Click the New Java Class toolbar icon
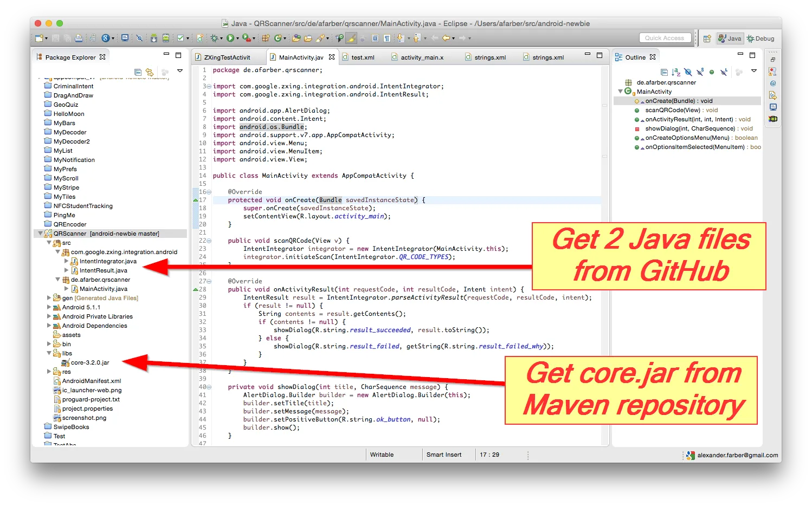Screen dimensions: 812x506 (278, 38)
